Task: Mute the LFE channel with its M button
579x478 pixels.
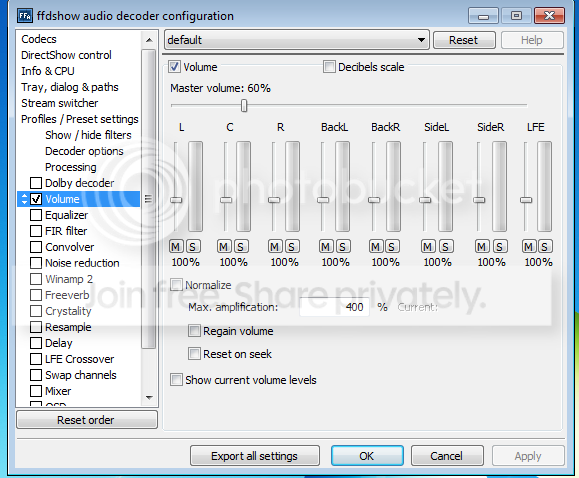Action: [x=528, y=246]
